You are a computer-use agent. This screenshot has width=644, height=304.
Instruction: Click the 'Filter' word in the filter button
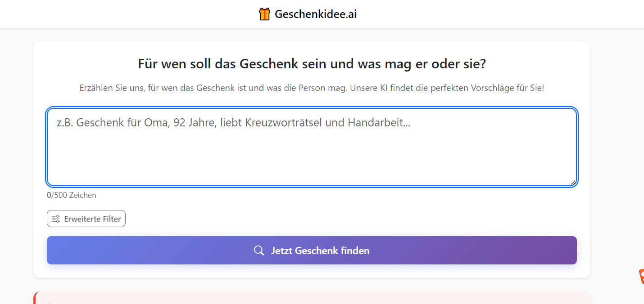[111, 219]
